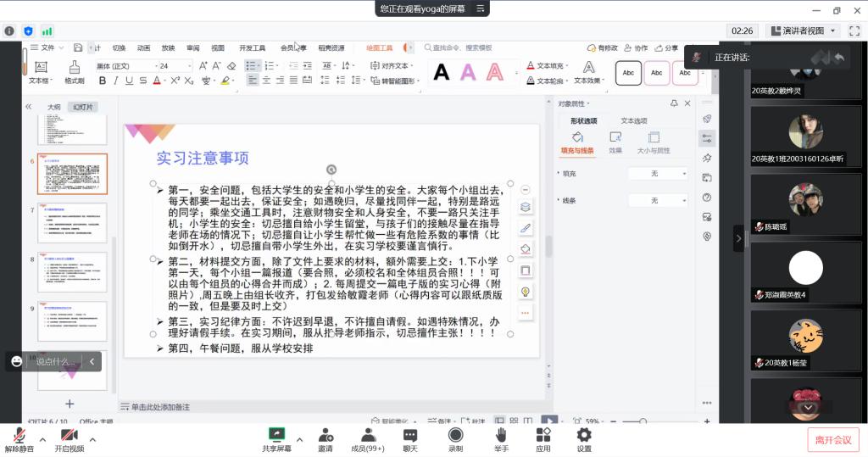Open the 共享屏幕 share screen control

tap(275, 434)
